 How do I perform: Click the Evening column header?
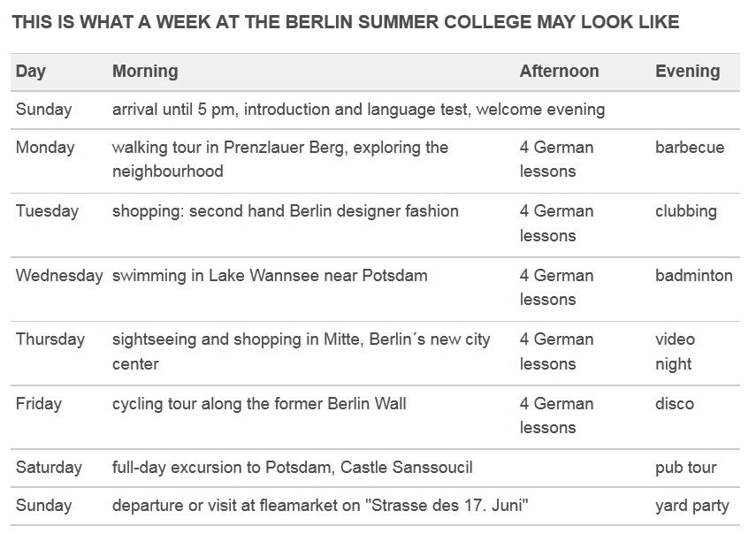(688, 72)
